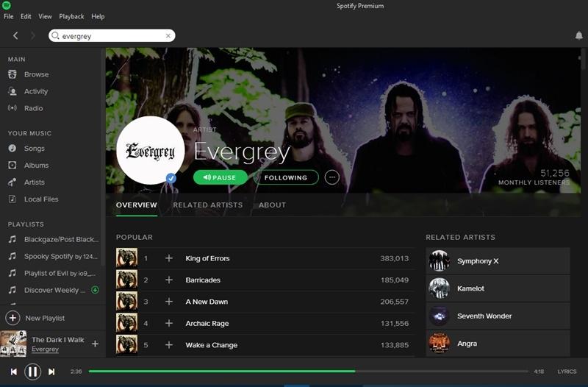Open related artist Angra
This screenshot has width=588, height=387.
coord(498,344)
